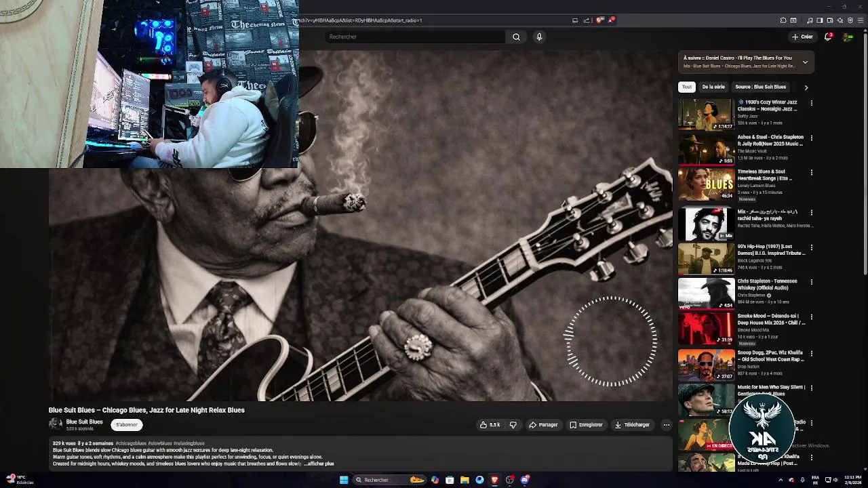Open the browser hamburger menu

coord(861,20)
